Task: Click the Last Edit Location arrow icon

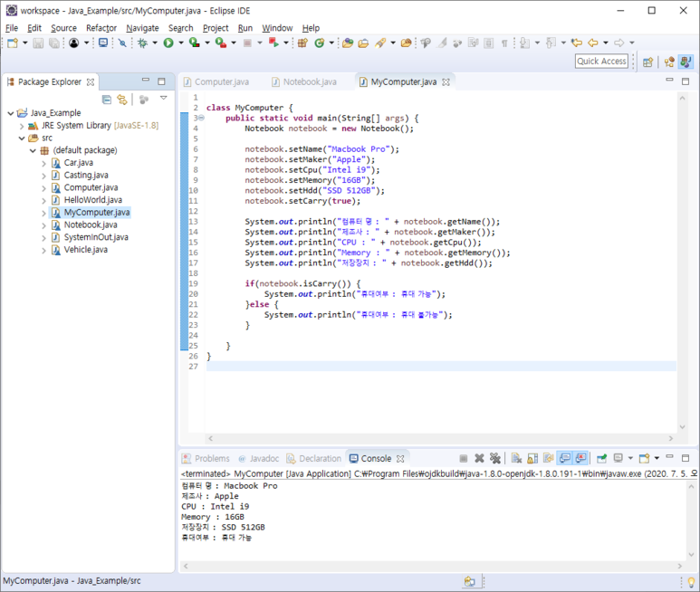Action: 577,43
